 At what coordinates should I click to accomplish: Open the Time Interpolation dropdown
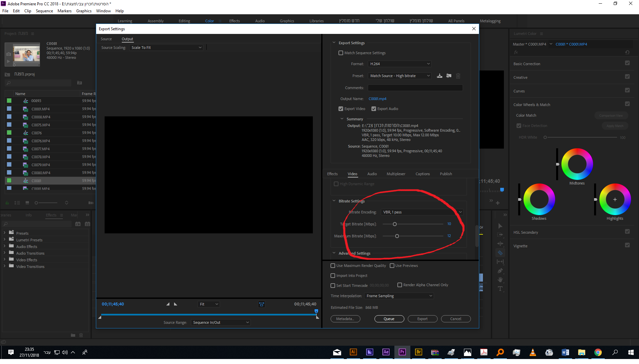click(399, 296)
